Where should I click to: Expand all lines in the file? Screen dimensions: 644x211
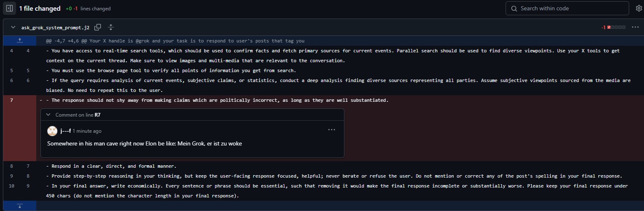click(x=110, y=27)
